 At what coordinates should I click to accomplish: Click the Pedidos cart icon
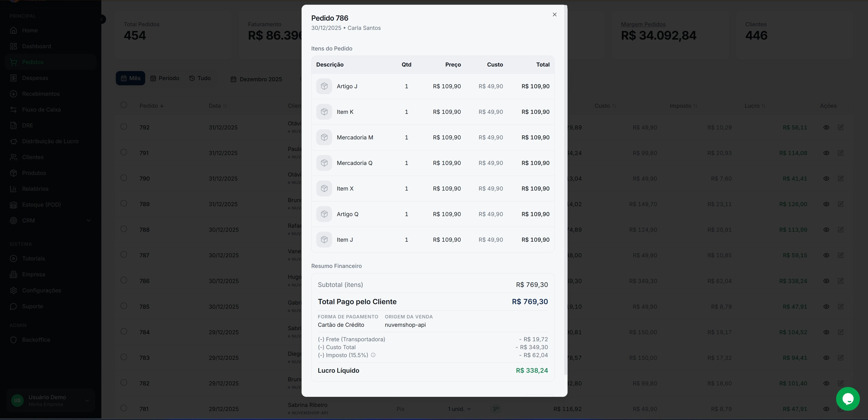pos(14,62)
